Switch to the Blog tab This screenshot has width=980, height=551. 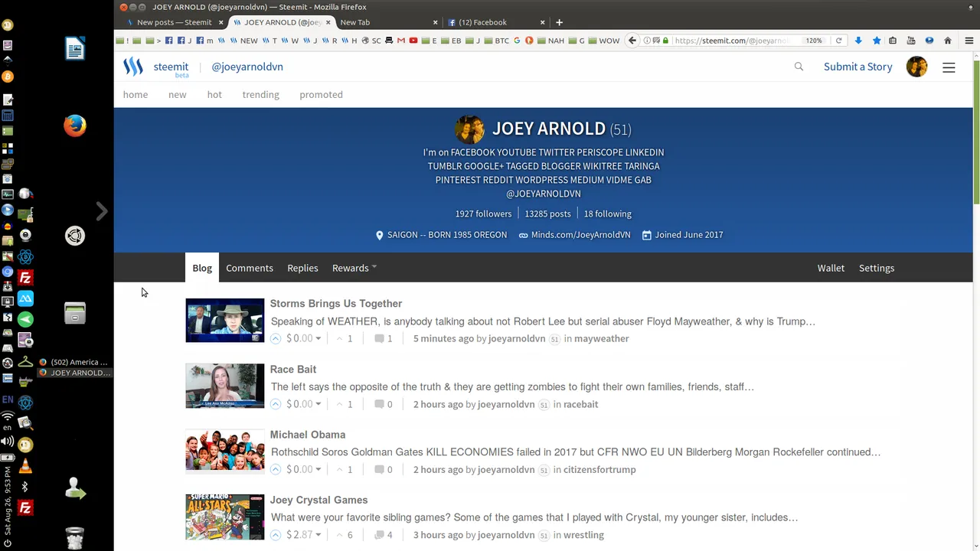(x=202, y=268)
